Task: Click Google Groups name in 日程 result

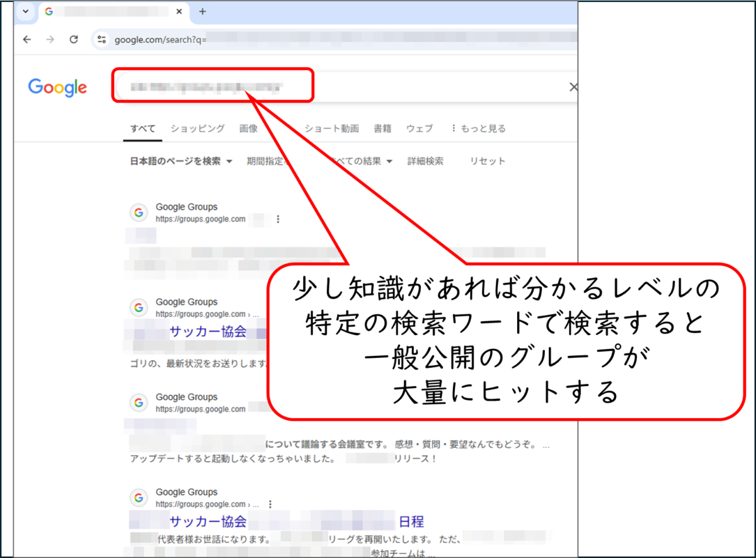Action: pyautogui.click(x=186, y=492)
